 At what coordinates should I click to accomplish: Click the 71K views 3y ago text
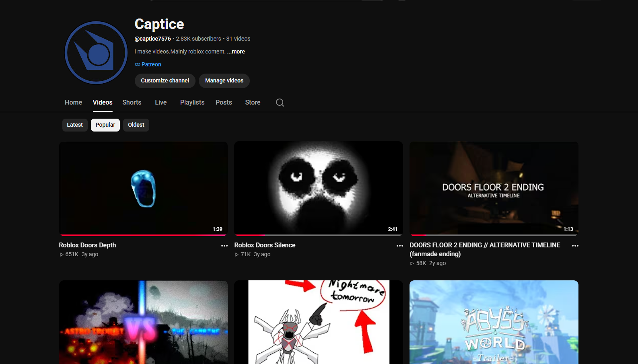coord(253,254)
